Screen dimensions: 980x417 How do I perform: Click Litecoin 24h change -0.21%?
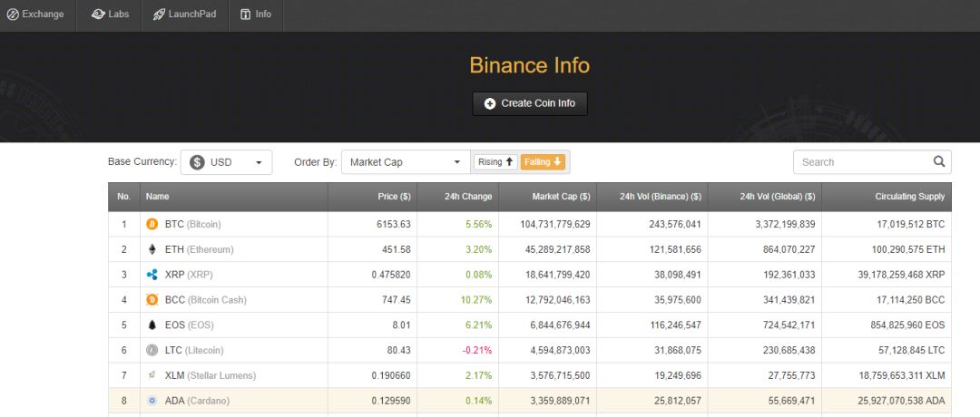tap(477, 350)
